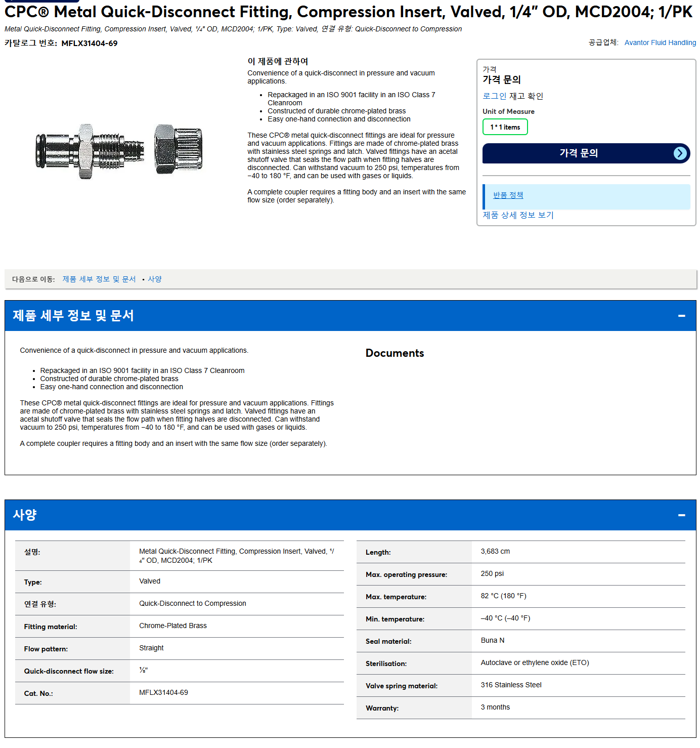Click the 250 psi pressure value
The height and width of the screenshot is (748, 700).
[x=492, y=573]
